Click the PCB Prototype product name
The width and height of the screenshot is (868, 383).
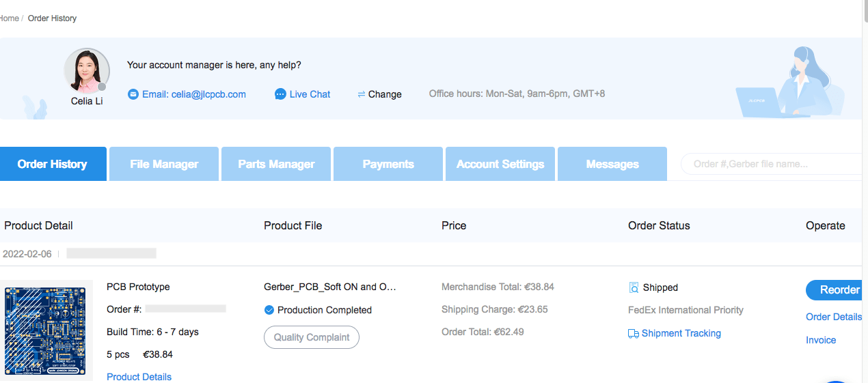pyautogui.click(x=138, y=287)
